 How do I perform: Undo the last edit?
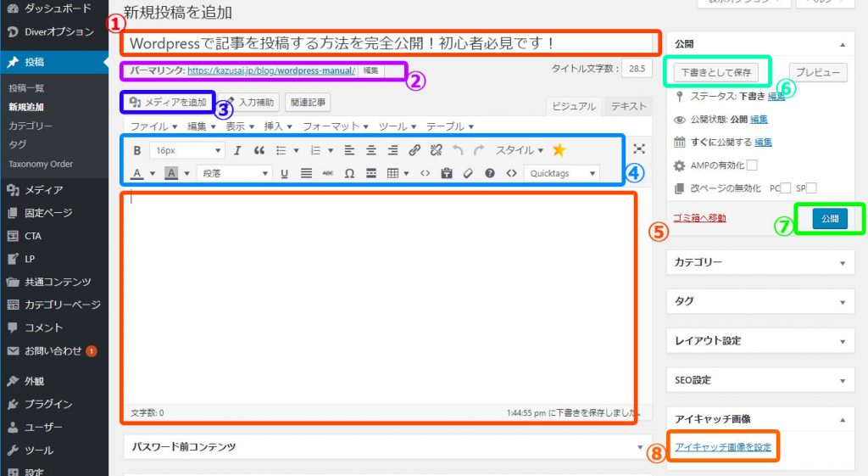click(x=457, y=150)
